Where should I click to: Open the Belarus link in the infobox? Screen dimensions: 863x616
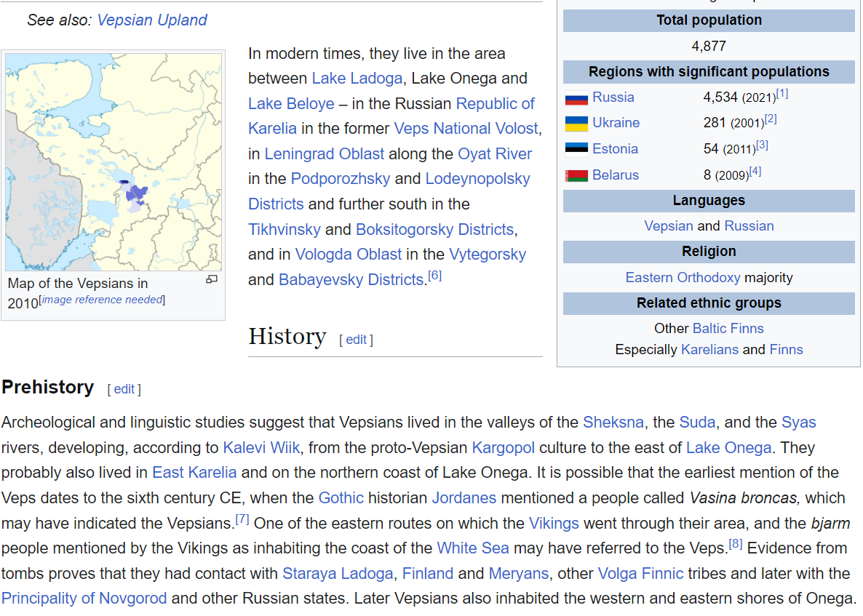[616, 175]
